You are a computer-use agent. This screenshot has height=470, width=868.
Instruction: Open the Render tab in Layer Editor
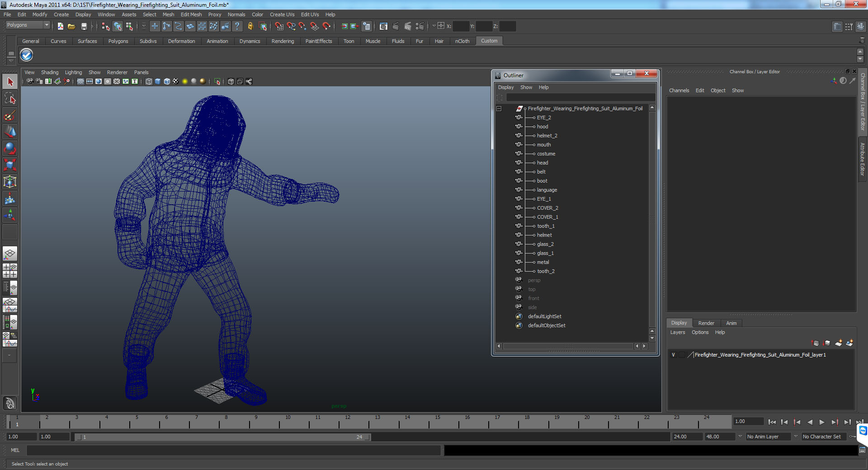click(706, 323)
